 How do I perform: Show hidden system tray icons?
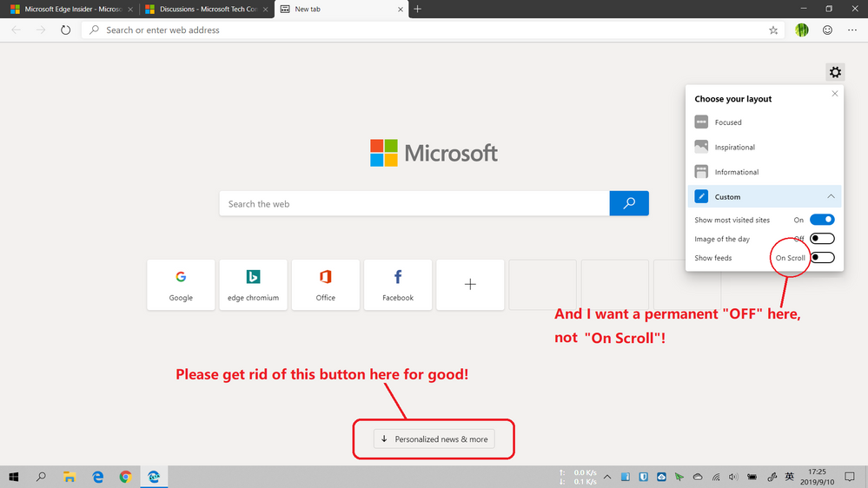pyautogui.click(x=607, y=477)
